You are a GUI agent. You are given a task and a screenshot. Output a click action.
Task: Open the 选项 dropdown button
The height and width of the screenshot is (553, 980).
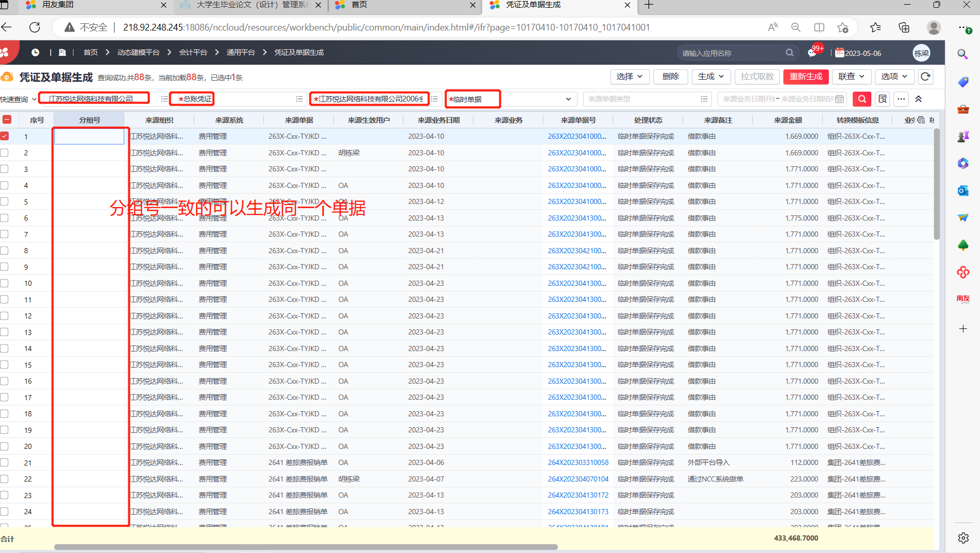895,77
